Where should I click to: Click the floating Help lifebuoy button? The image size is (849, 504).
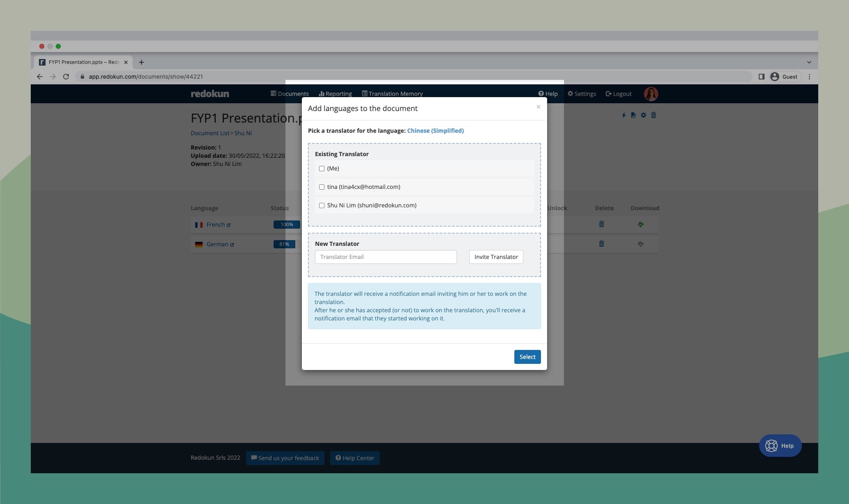pos(780,445)
